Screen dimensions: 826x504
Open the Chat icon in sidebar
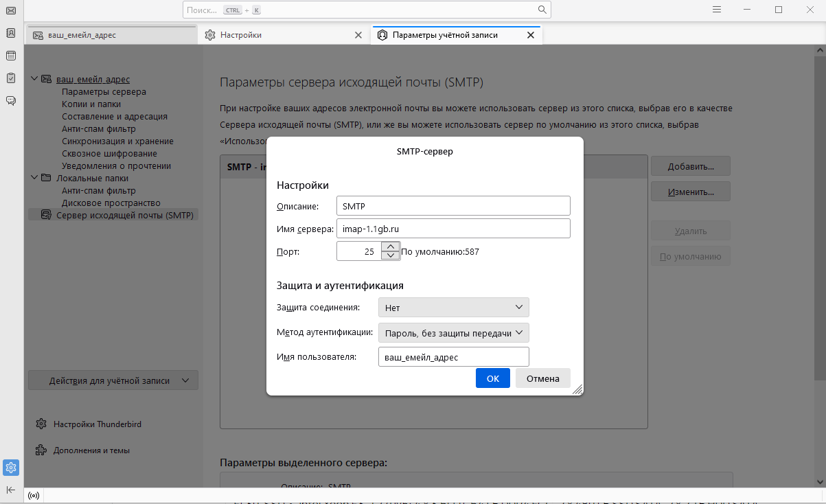coord(11,101)
